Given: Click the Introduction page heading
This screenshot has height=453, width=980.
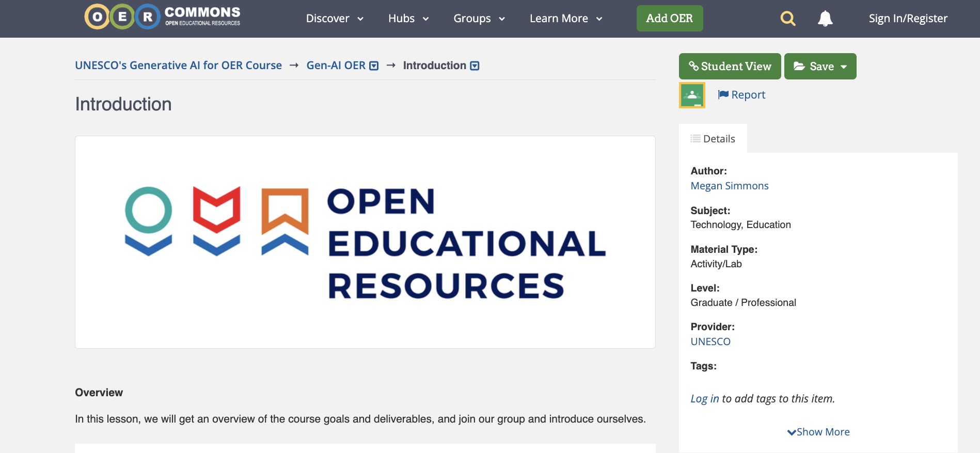Looking at the screenshot, I should pos(123,104).
